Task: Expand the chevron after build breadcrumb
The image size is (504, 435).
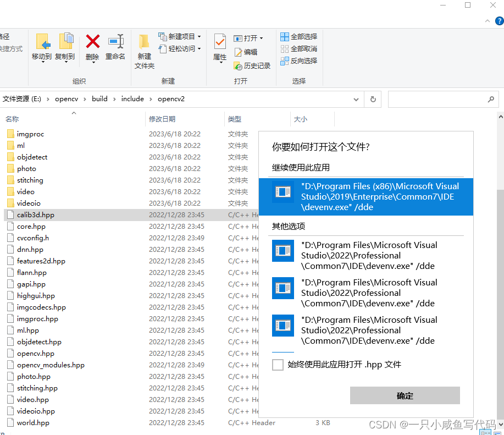Action: pyautogui.click(x=114, y=100)
